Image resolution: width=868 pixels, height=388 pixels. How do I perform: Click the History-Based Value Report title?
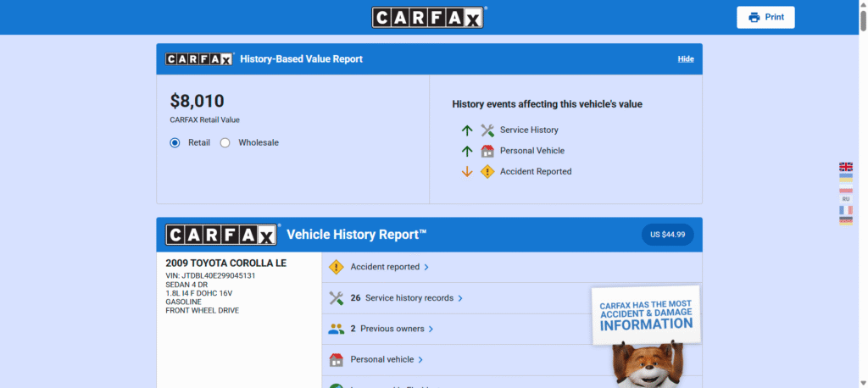301,59
